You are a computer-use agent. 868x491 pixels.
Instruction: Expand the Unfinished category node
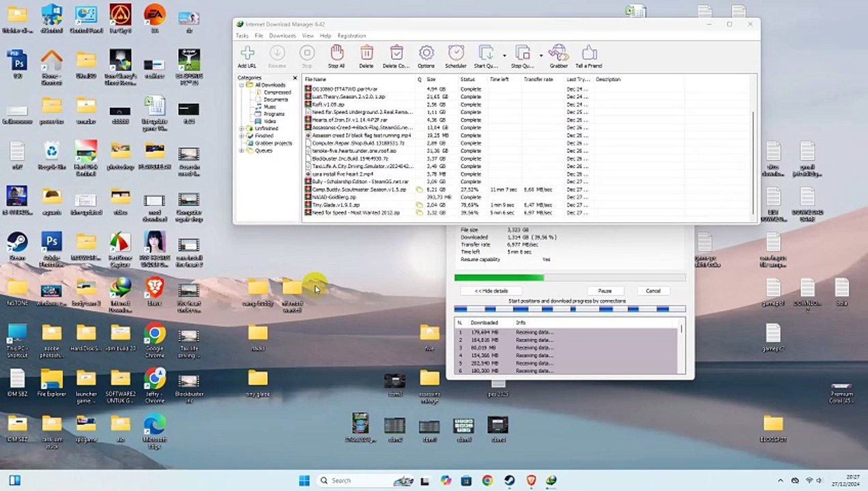click(242, 128)
